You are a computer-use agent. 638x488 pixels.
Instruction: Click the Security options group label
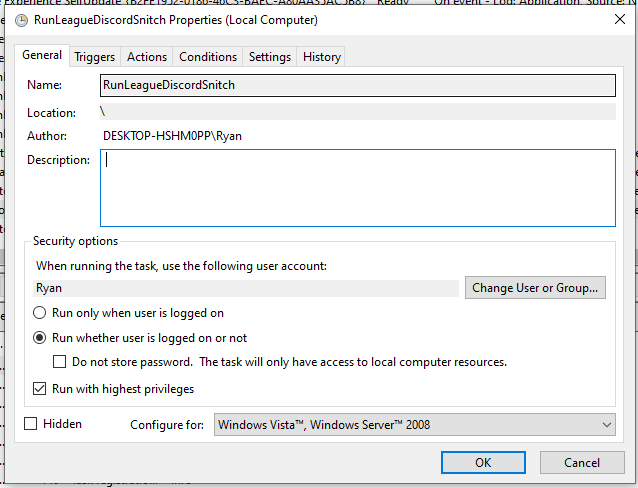[x=75, y=241]
